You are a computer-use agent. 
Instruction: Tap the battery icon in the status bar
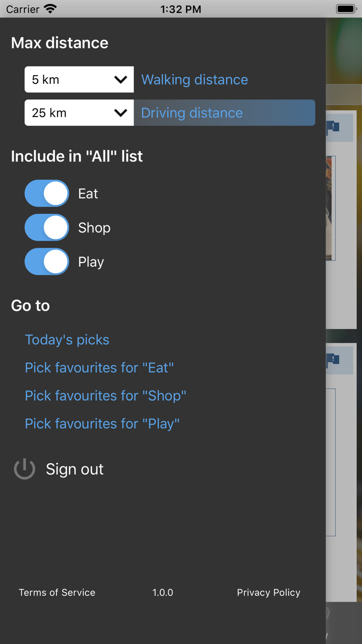pyautogui.click(x=345, y=8)
